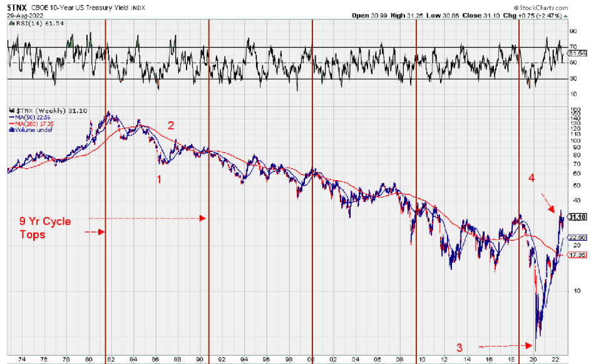
Task: Click the 86 year label on the time axis
Action: 155,360
